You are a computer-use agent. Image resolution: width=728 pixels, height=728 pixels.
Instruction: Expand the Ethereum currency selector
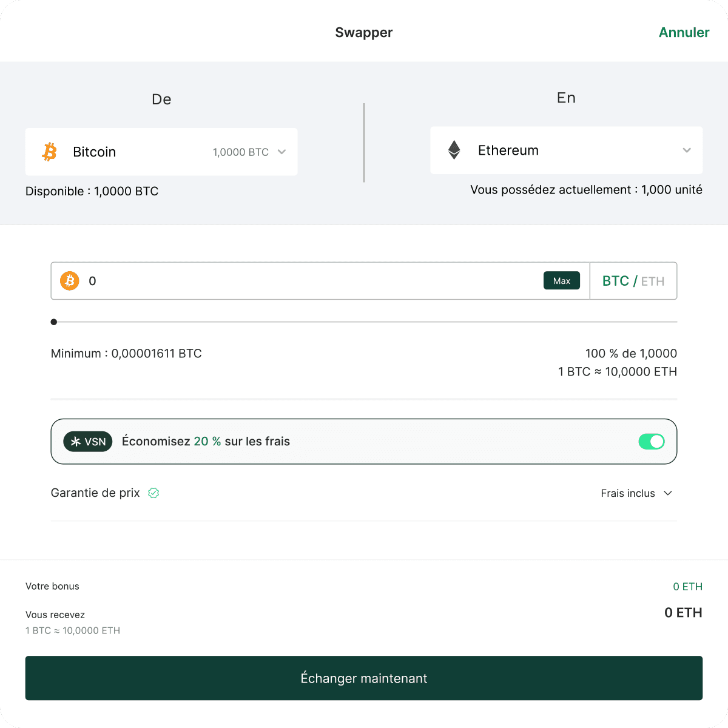click(x=686, y=150)
